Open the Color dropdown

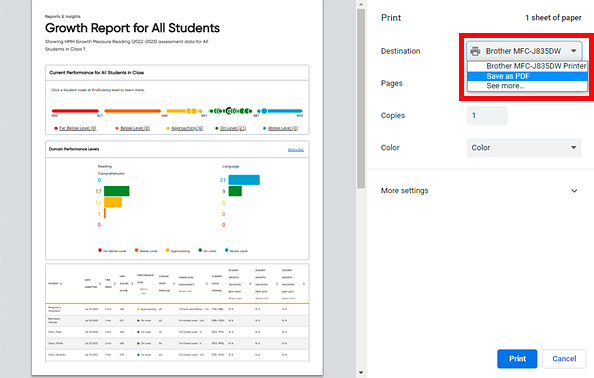524,148
